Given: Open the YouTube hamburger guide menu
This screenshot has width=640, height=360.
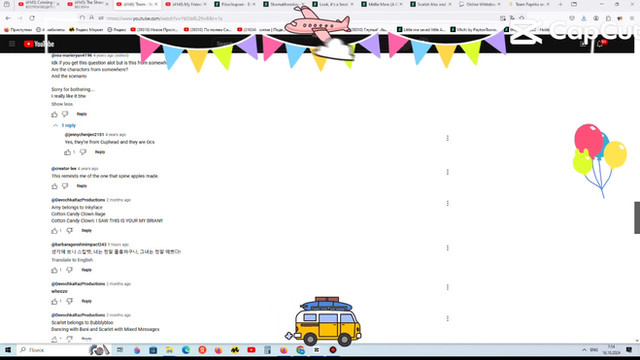Looking at the screenshot, I should click(12, 44).
